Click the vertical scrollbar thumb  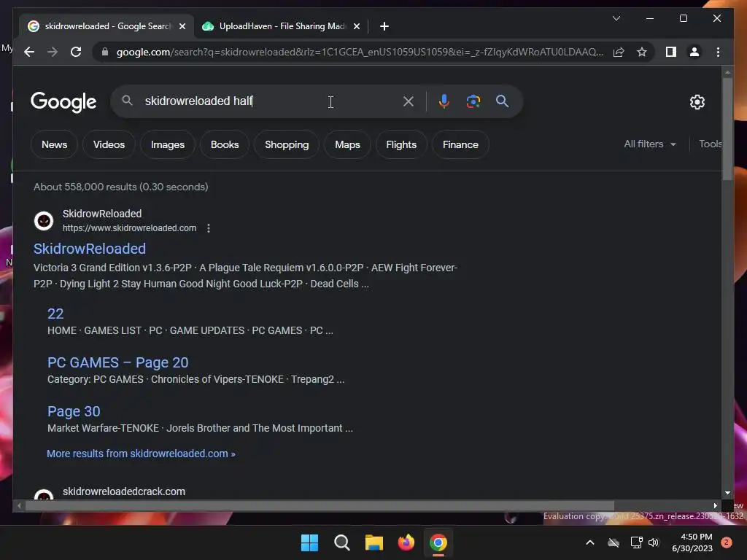pyautogui.click(x=727, y=128)
